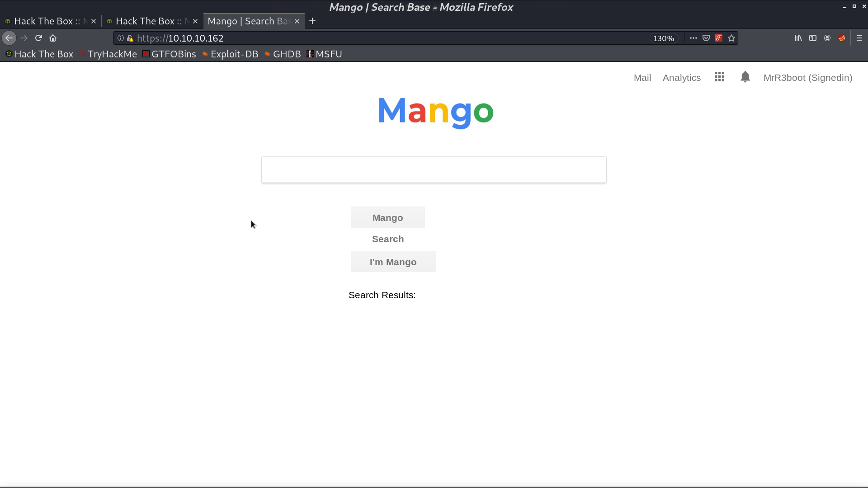
Task: Bookmark this page with the star
Action: coord(731,38)
